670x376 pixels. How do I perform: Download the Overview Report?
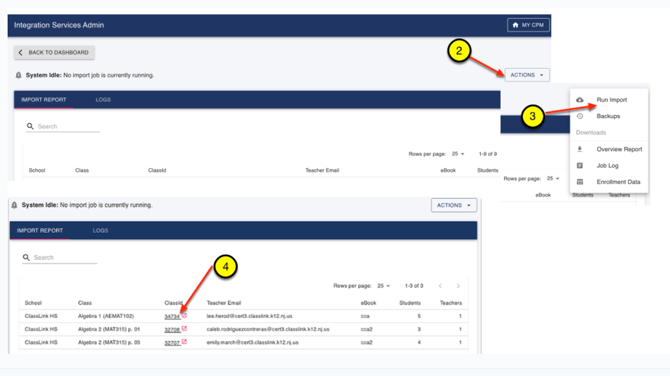619,149
